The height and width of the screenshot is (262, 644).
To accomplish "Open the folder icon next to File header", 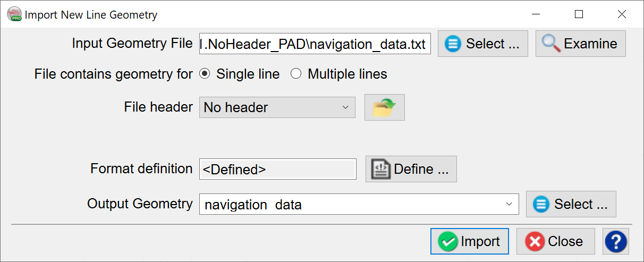I will (x=384, y=107).
